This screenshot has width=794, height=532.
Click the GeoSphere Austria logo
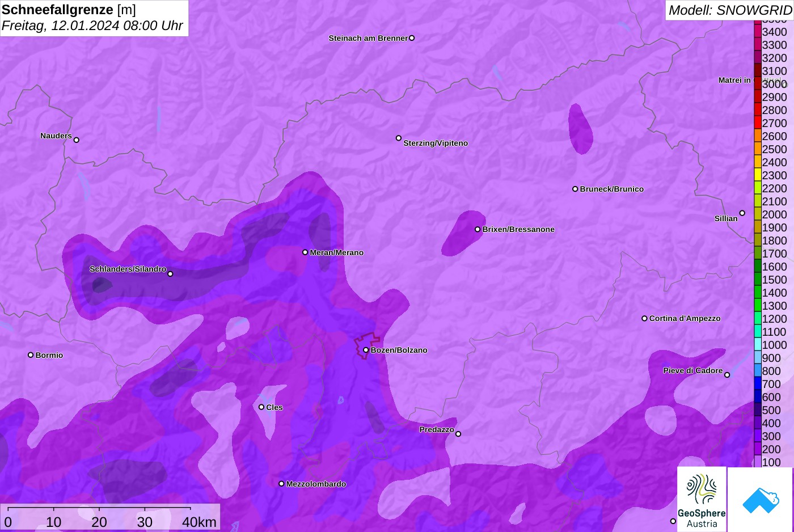pos(702,500)
